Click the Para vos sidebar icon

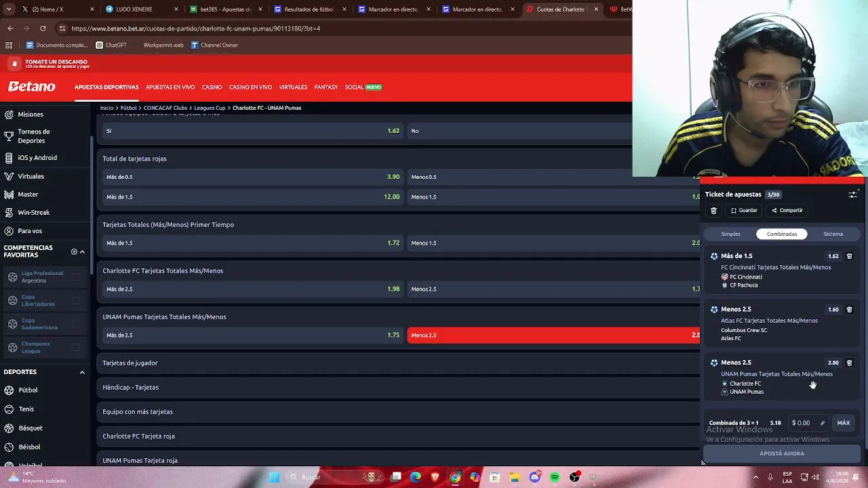pyautogui.click(x=9, y=231)
